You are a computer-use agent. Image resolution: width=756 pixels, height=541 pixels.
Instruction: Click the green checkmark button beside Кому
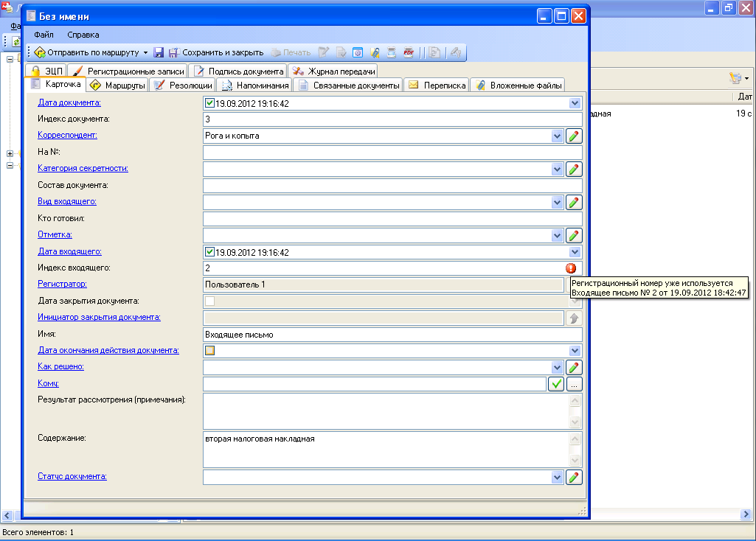(555, 383)
